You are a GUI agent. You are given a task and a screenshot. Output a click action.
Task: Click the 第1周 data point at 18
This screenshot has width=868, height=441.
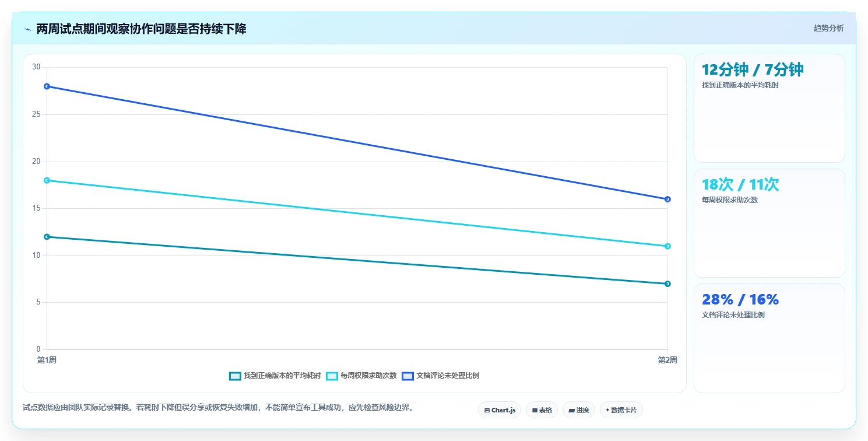point(47,180)
